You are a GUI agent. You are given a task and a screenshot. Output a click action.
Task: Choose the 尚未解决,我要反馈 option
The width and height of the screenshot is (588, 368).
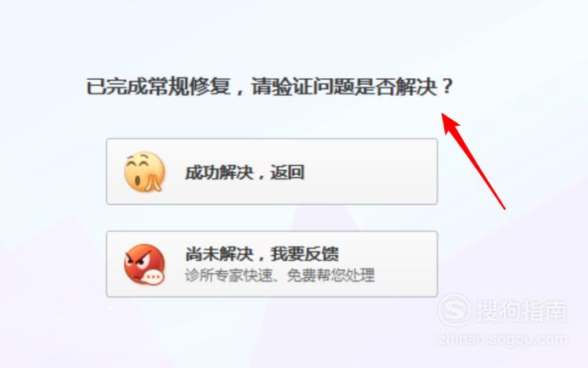click(x=272, y=264)
